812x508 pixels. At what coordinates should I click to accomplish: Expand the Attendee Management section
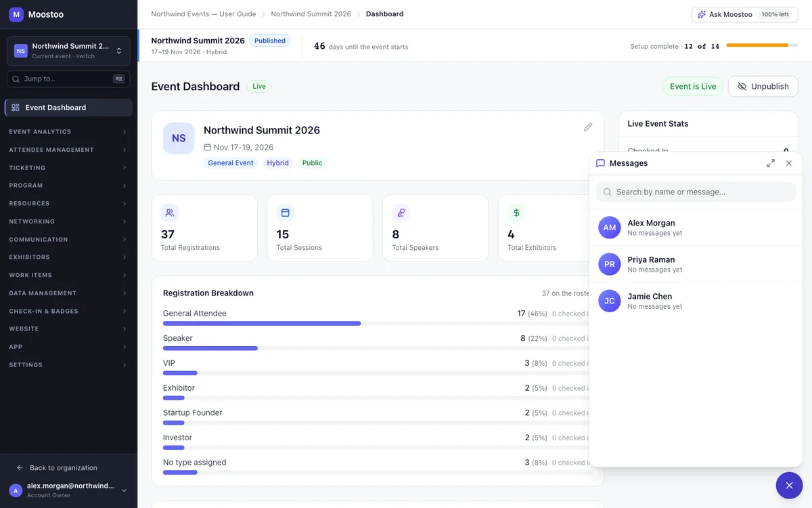pyautogui.click(x=68, y=150)
